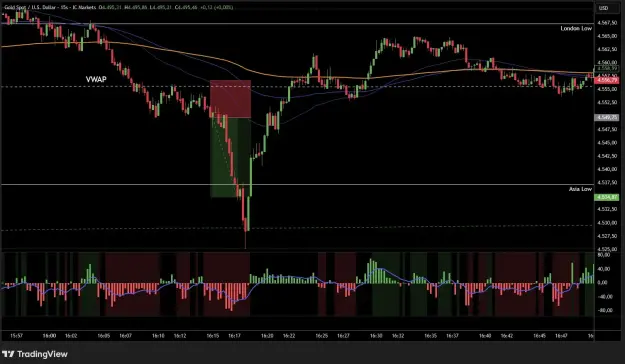Click the 16:15 time axis label
625x364 pixels.
point(213,336)
